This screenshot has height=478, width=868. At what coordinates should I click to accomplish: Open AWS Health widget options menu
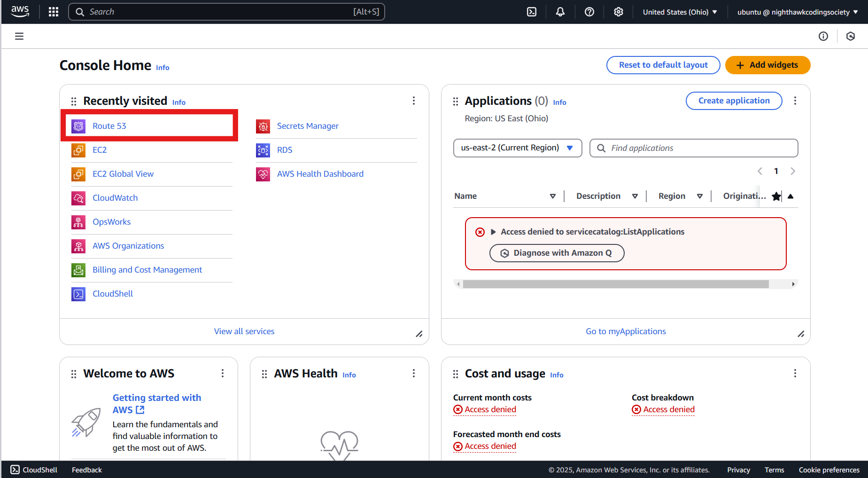click(x=414, y=373)
